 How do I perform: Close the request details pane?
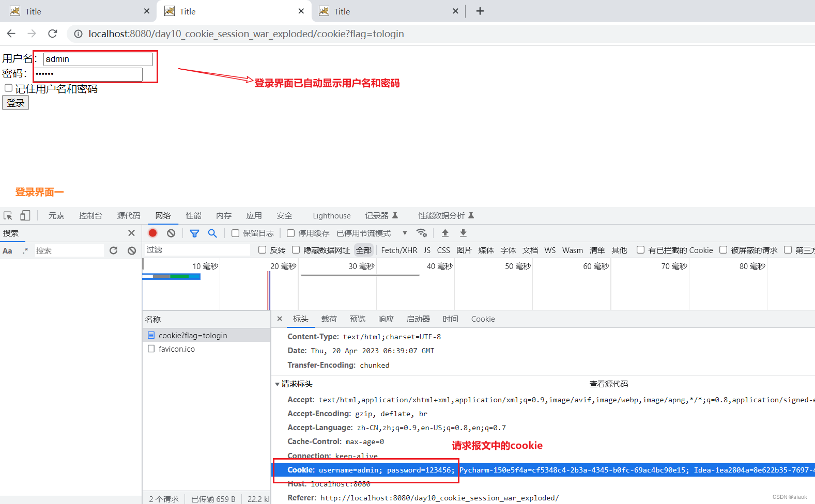280,319
